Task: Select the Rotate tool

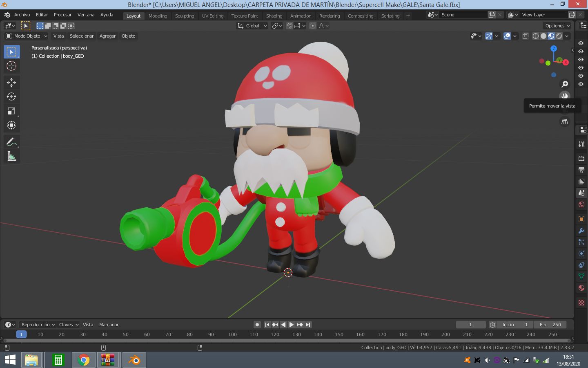Action: tap(11, 97)
